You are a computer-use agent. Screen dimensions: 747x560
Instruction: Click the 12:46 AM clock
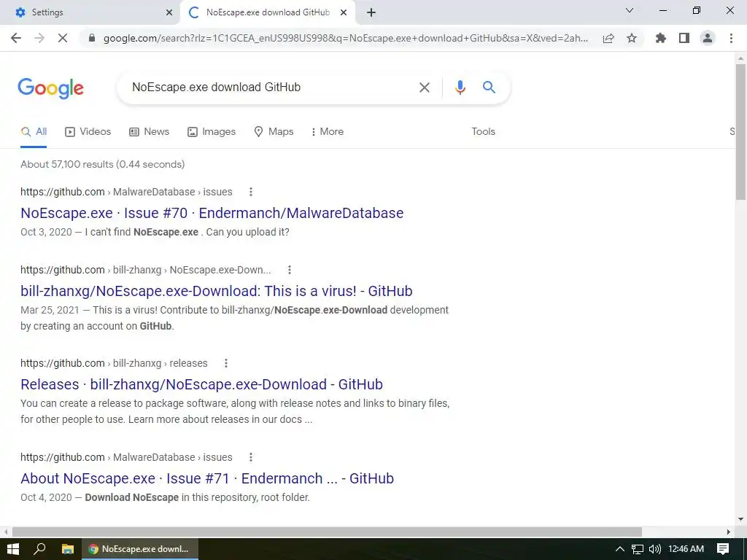click(x=686, y=549)
